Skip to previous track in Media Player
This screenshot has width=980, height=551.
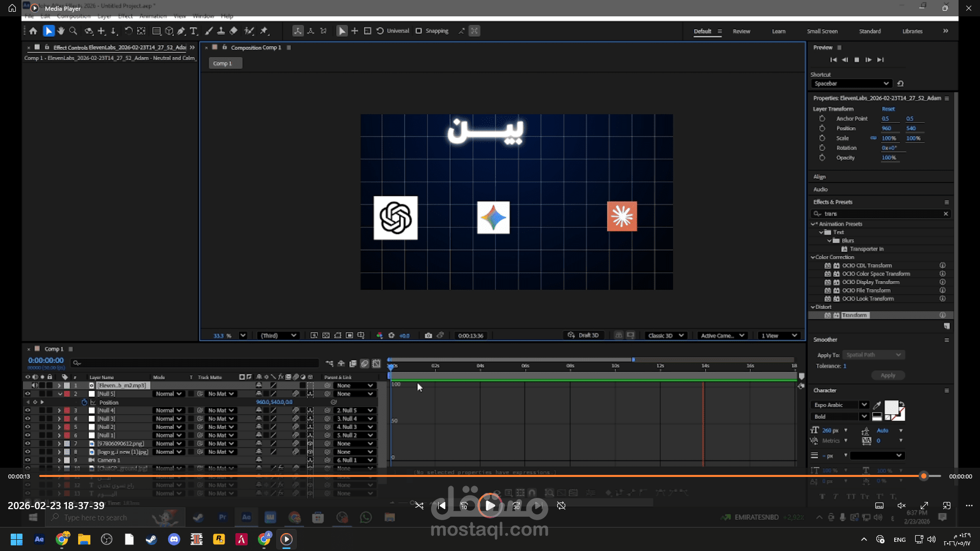point(442,506)
